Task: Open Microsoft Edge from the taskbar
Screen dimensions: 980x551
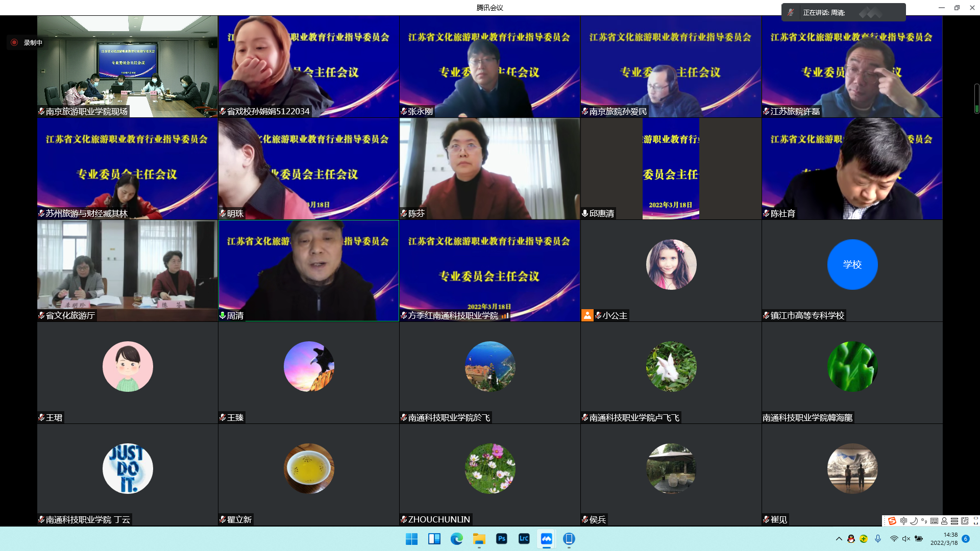Action: click(456, 539)
